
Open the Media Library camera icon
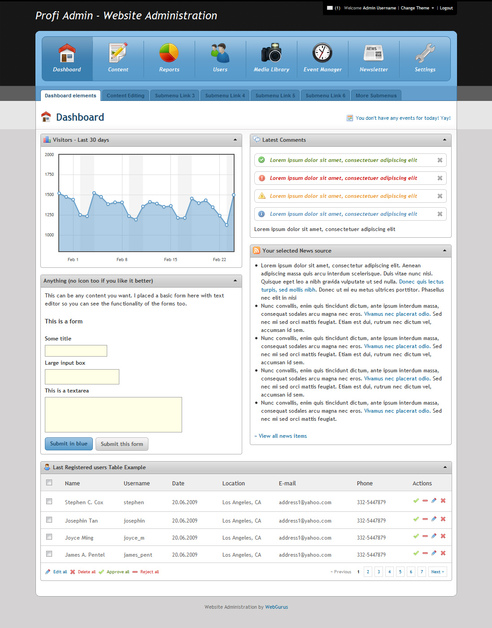[x=271, y=53]
